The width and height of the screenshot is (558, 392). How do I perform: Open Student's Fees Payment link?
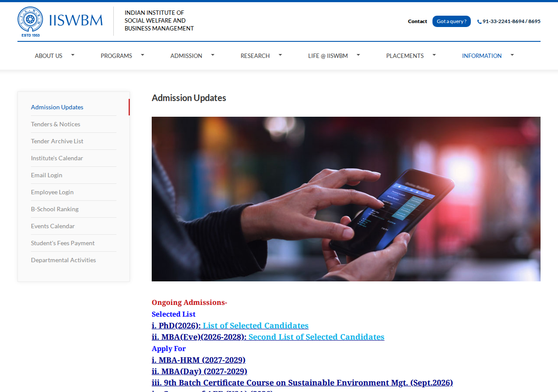[63, 243]
